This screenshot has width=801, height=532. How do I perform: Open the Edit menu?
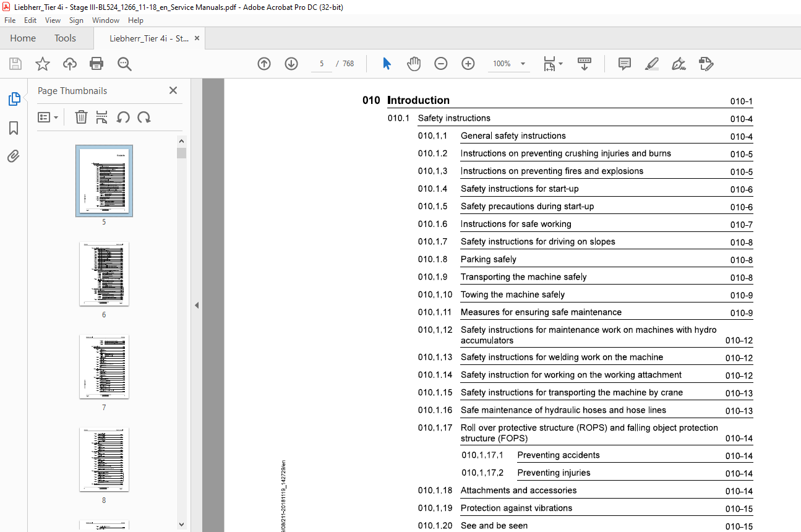point(30,20)
